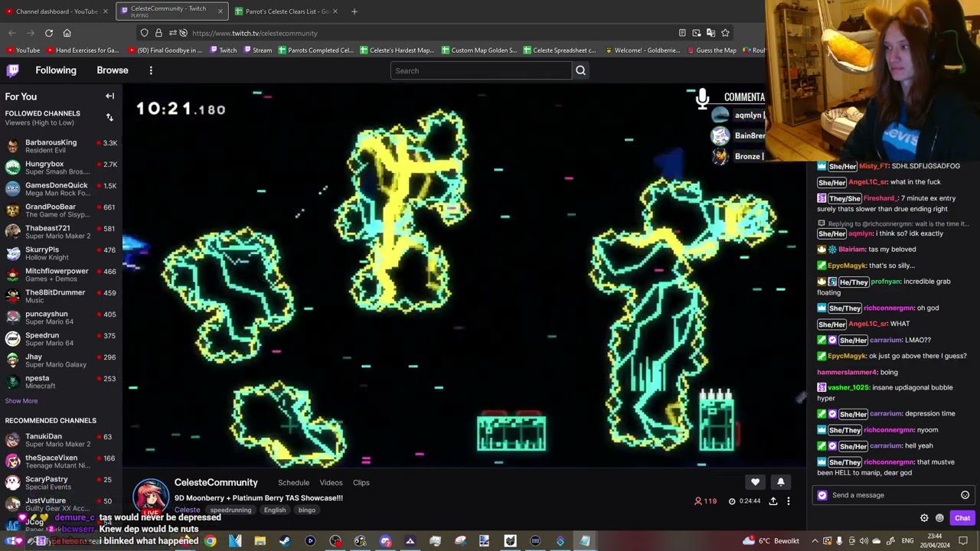The image size is (980, 551).
Task: Open npesta channel in sidebar
Action: click(x=61, y=381)
